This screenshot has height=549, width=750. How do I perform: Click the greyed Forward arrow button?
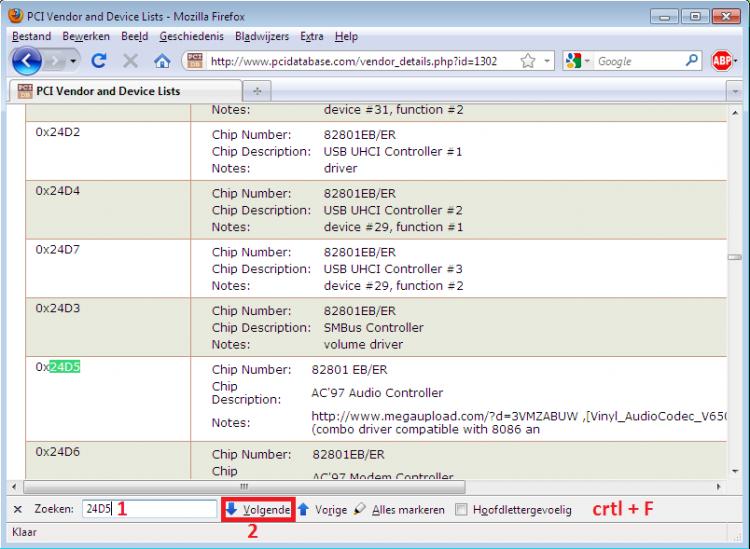coord(56,61)
